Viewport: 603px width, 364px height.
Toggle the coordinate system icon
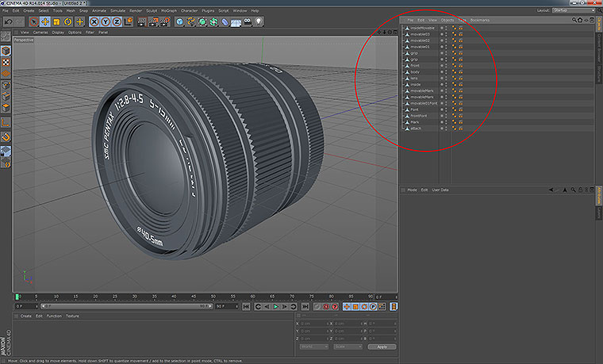point(128,22)
